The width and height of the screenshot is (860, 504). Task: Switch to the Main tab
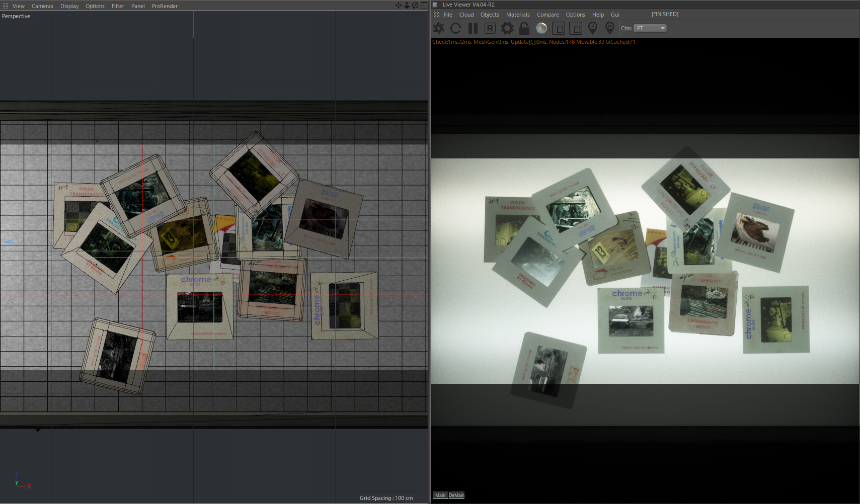[440, 495]
